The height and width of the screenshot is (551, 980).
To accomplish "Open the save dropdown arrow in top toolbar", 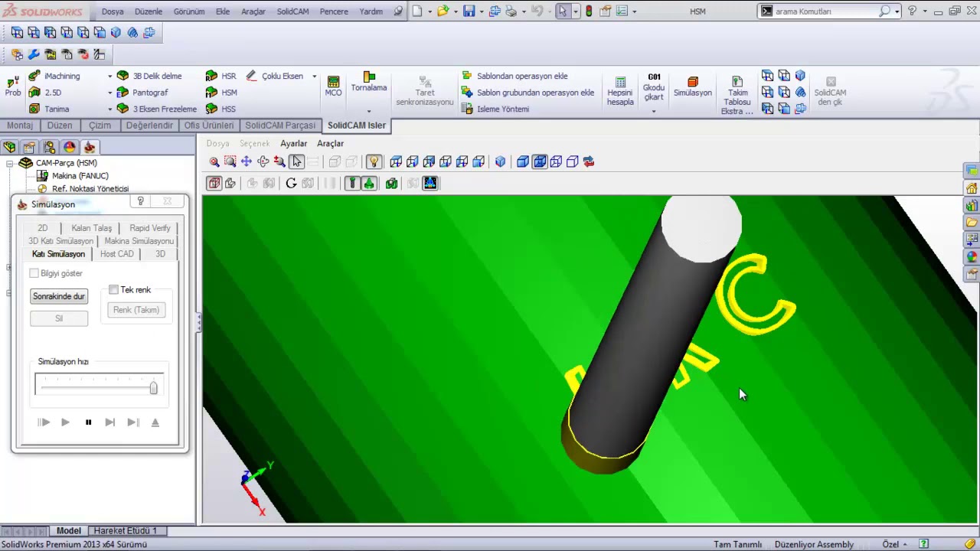I will click(x=480, y=11).
